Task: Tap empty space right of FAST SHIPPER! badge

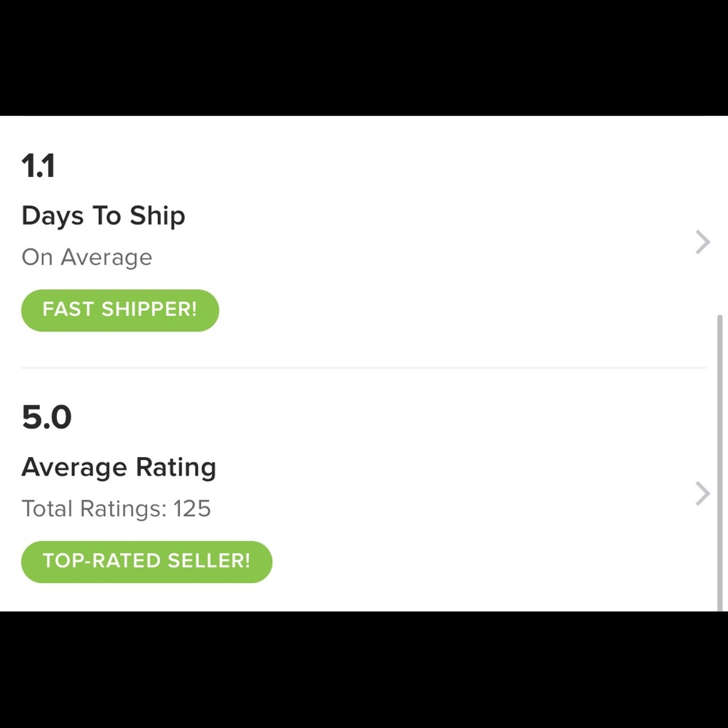Action: coord(437,310)
